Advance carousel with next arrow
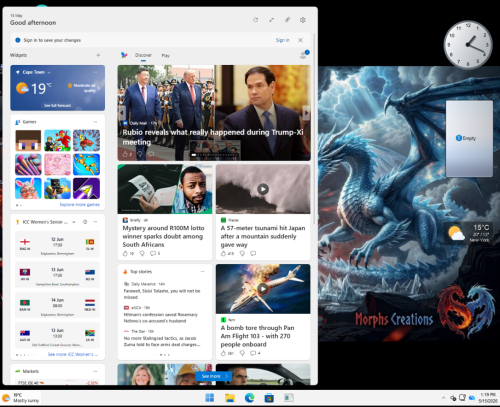The width and height of the screenshot is (500, 407). pos(306,113)
